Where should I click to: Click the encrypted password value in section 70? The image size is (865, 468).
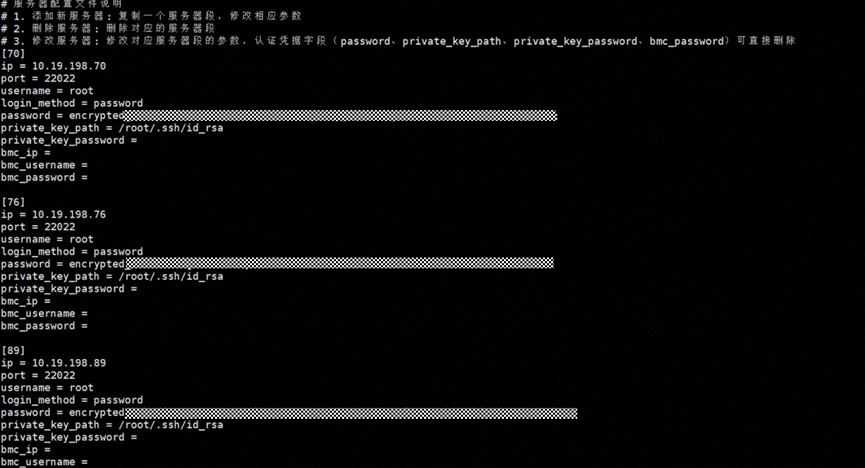(340, 116)
